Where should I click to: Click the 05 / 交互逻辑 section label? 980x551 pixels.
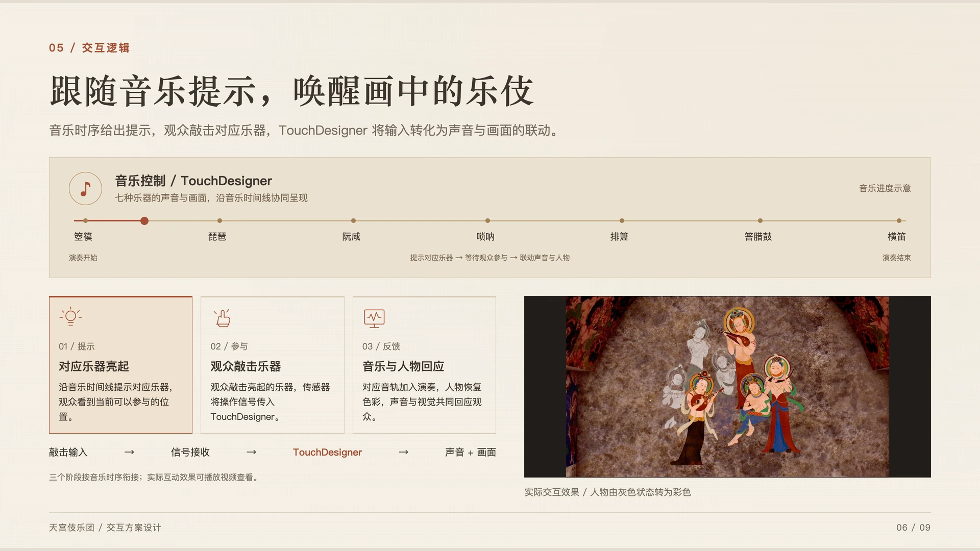tap(89, 48)
